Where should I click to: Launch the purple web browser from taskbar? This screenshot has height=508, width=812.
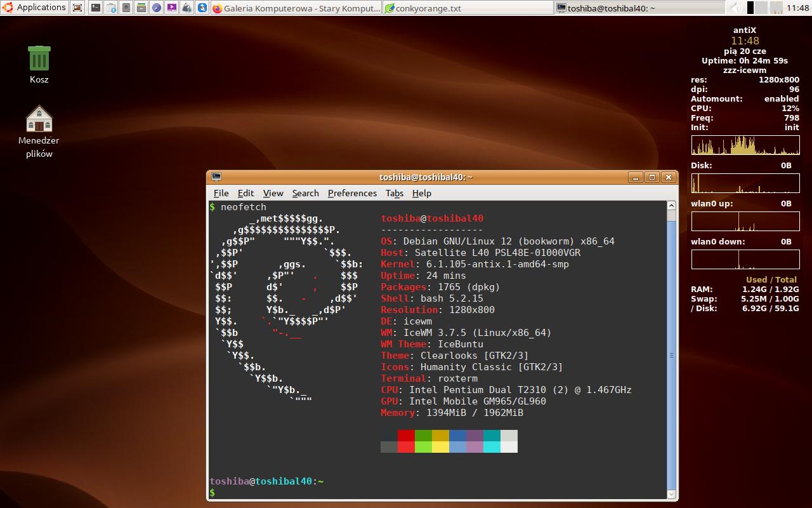[x=157, y=8]
